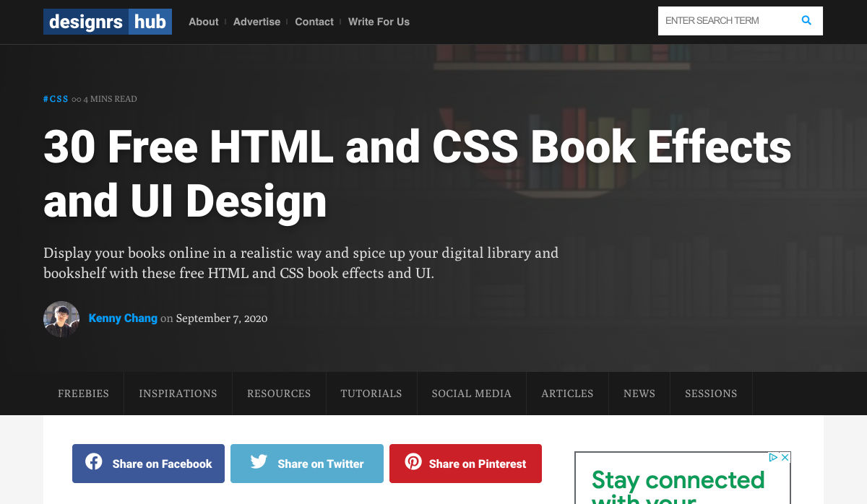Viewport: 867px width, 504px height.
Task: Click the Facebook icon on share button
Action: click(x=94, y=462)
